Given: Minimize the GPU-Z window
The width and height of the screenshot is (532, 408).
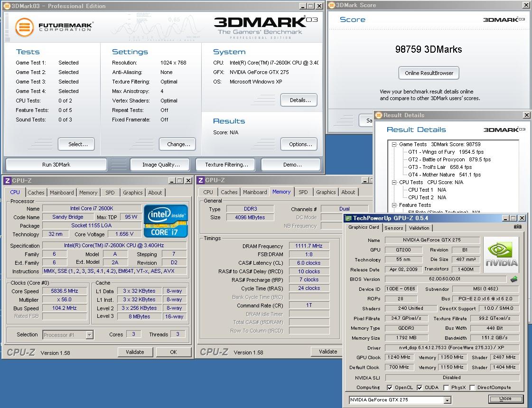Looking at the screenshot, I should click(x=505, y=218).
